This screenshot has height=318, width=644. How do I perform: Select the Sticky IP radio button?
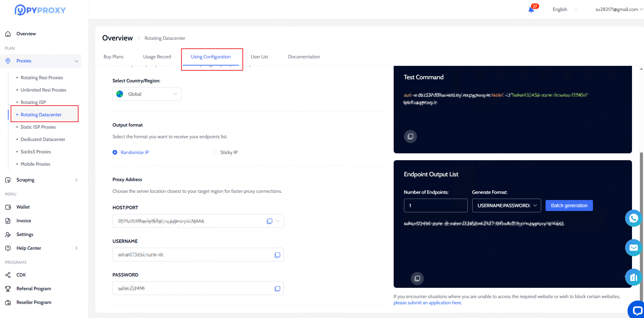pyautogui.click(x=215, y=152)
